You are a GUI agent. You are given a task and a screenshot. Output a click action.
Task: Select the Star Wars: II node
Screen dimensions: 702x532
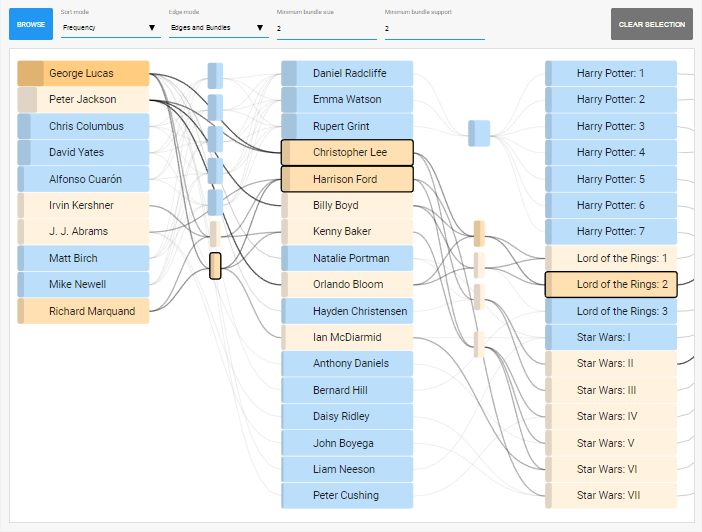[611, 364]
